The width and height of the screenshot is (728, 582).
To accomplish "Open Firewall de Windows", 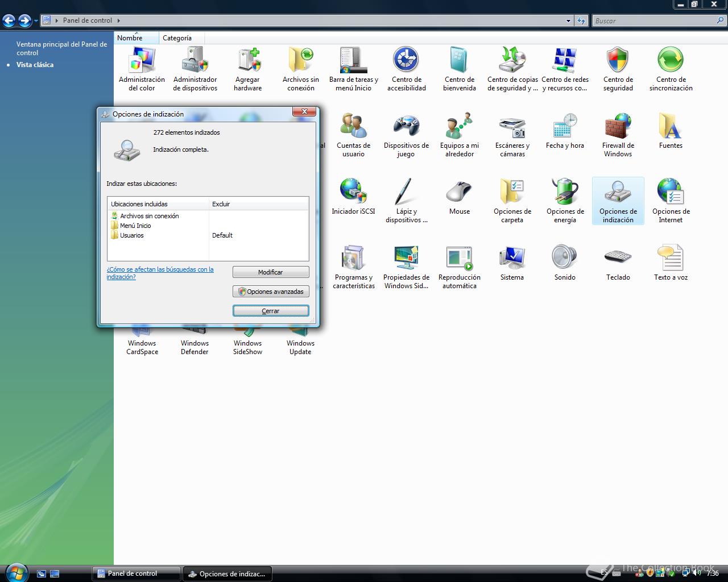I will (618, 135).
